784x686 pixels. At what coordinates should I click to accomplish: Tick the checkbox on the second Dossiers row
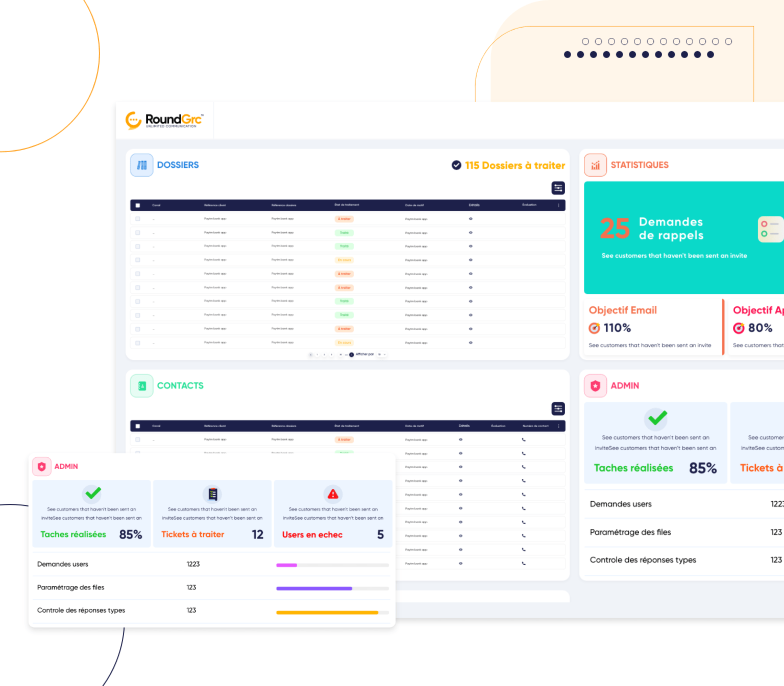137,232
